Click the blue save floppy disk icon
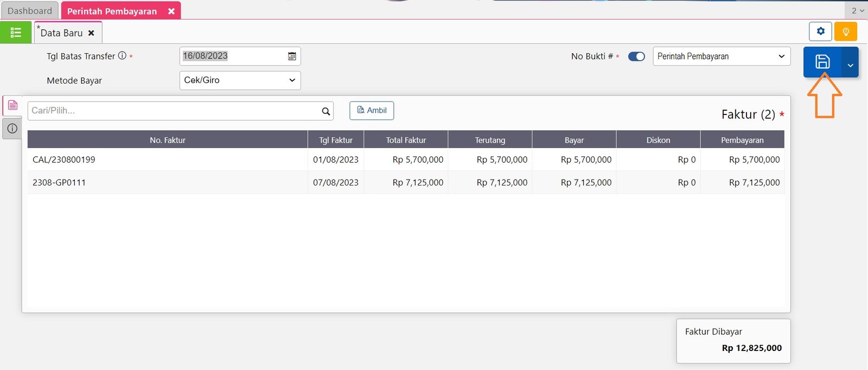868x370 pixels. (822, 62)
